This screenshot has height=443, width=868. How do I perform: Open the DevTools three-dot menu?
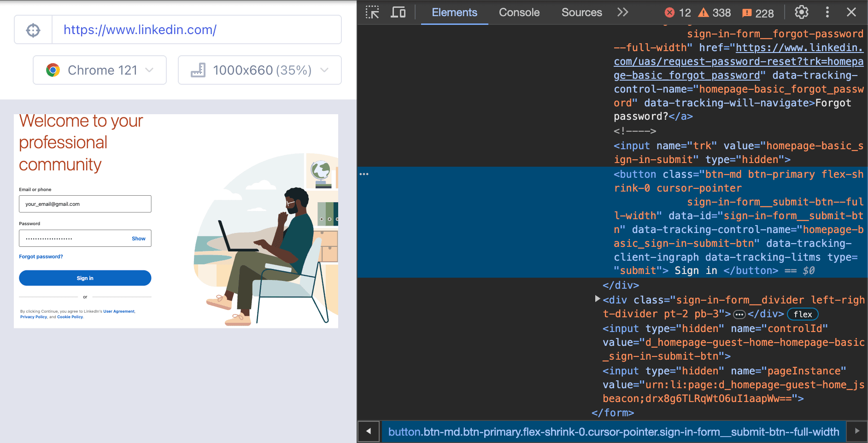827,12
